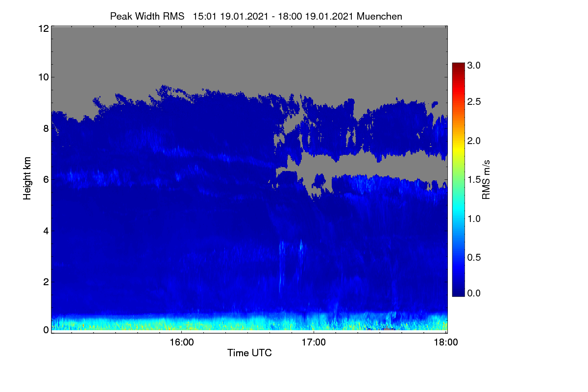Click the height tick label 2
Viewport: 588px width, 392px height.
[46, 282]
